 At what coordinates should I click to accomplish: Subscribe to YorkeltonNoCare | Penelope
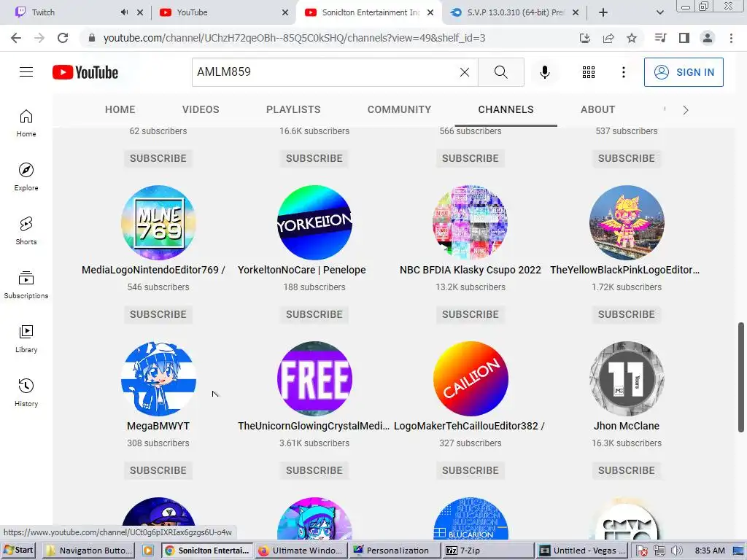tap(314, 314)
